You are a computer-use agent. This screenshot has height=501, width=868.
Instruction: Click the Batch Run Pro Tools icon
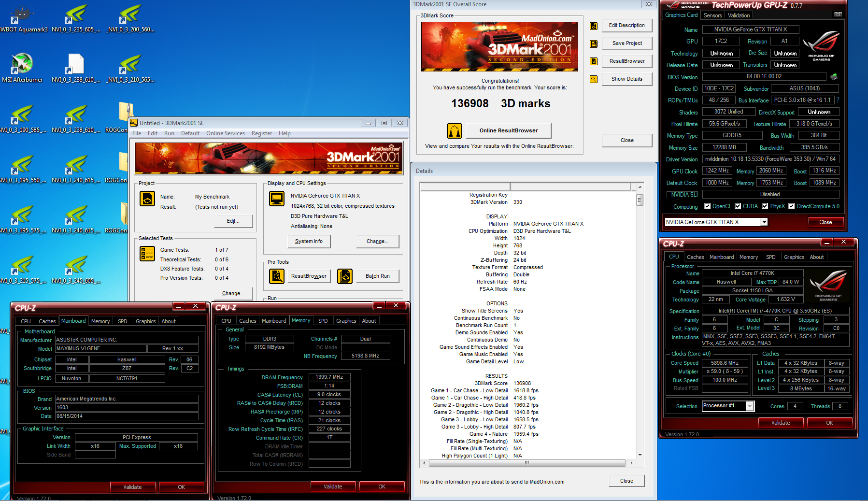point(345,276)
